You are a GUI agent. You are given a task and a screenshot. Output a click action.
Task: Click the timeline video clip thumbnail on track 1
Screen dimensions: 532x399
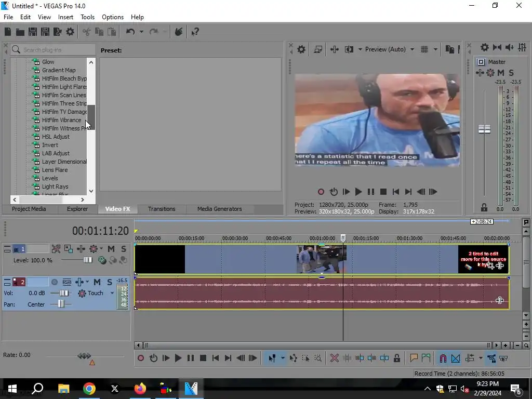(x=321, y=260)
